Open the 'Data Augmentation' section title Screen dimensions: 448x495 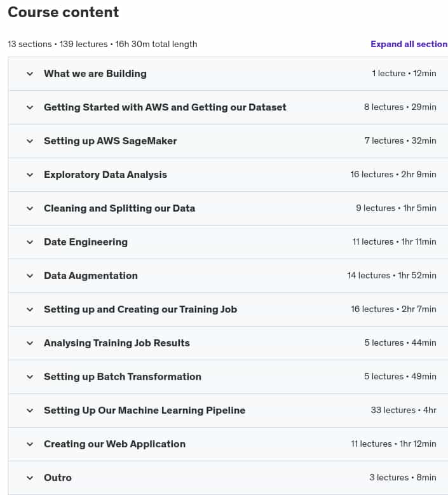pyautogui.click(x=91, y=276)
